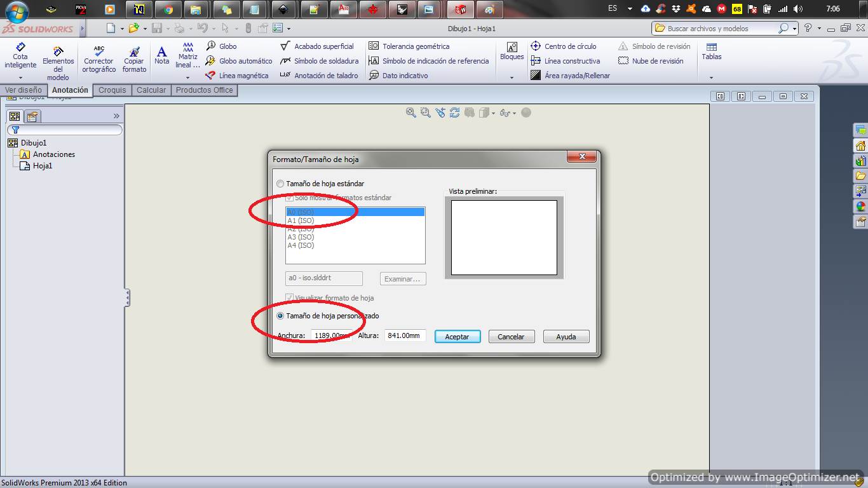Screen dimensions: 868x488
Task: Pick the Globo automático tool
Action: [x=239, y=61]
